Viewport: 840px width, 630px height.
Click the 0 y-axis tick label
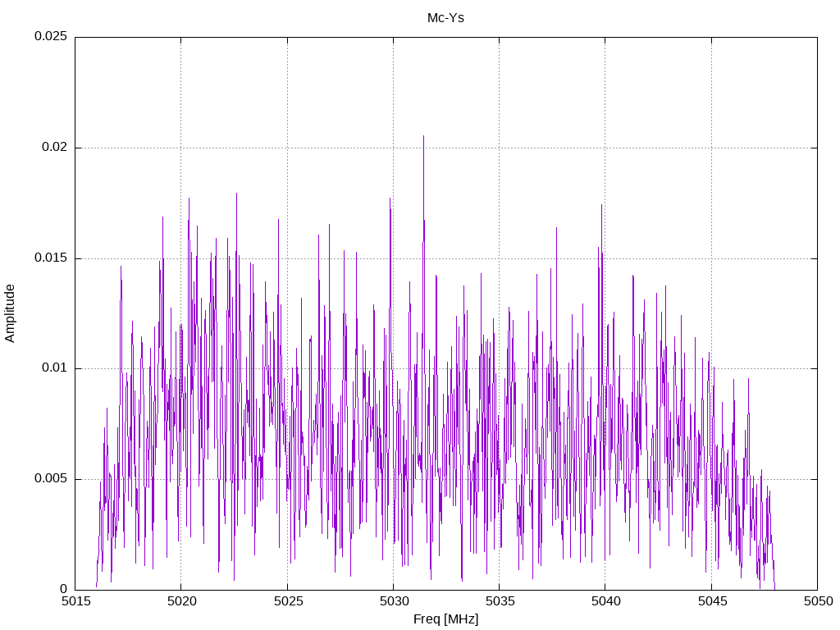tap(64, 589)
